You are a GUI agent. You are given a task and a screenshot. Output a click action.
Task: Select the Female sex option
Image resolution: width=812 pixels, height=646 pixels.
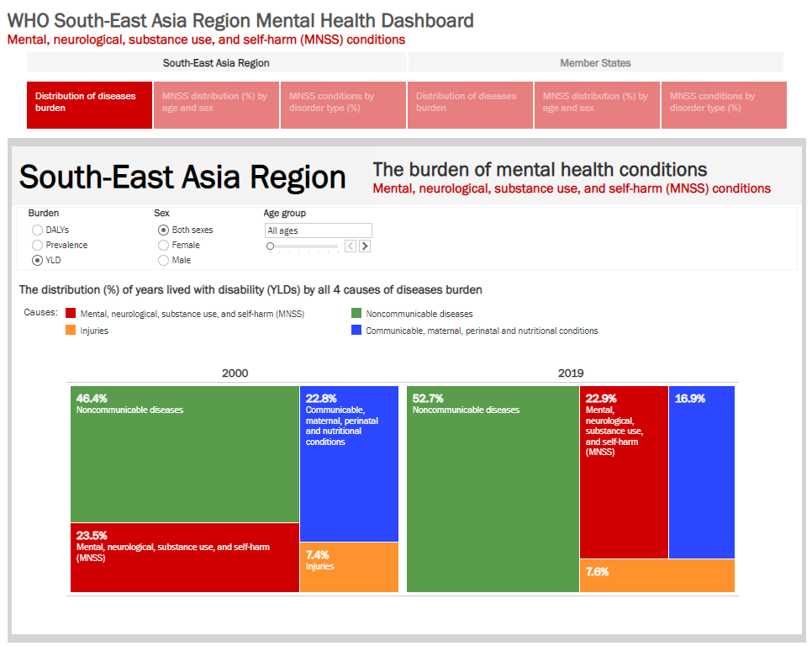coord(163,245)
